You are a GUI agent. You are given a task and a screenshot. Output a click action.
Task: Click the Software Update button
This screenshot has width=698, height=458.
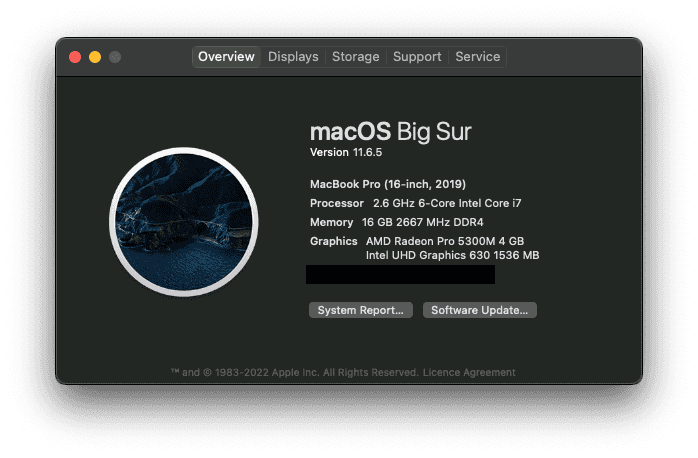479,311
